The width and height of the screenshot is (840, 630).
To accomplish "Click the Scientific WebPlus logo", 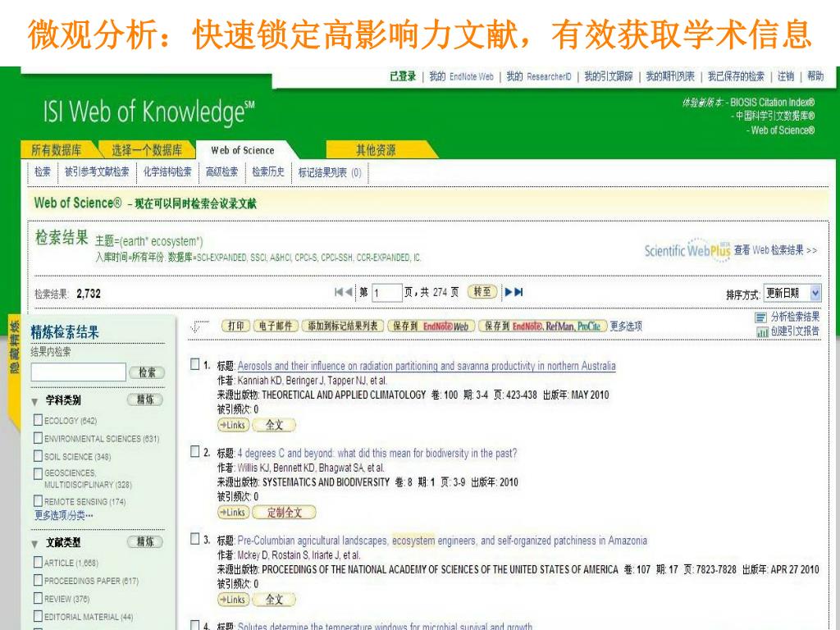I will point(687,250).
